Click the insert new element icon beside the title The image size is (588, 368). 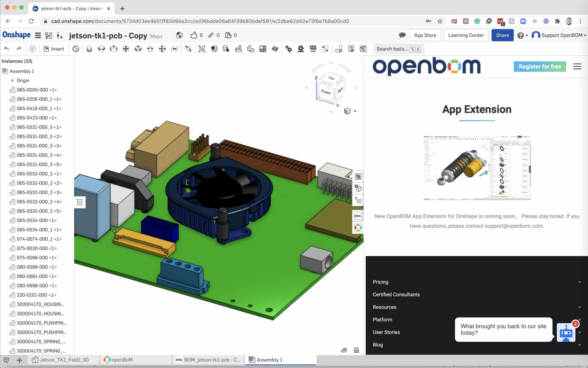coord(60,36)
